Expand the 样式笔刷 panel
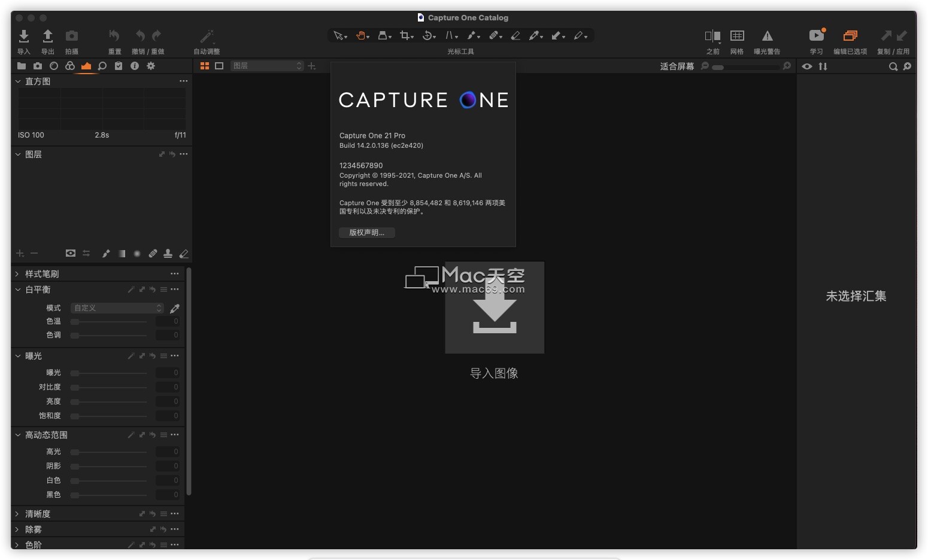 [x=17, y=274]
